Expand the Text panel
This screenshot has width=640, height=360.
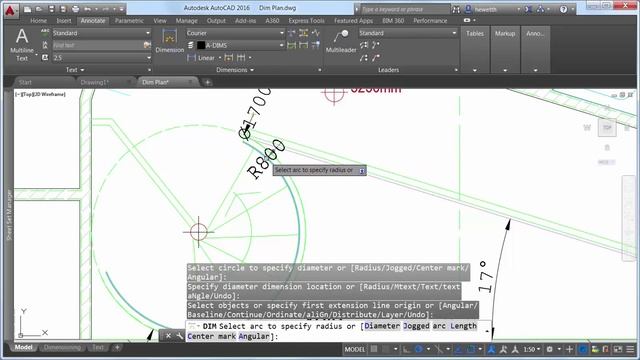[x=75, y=70]
